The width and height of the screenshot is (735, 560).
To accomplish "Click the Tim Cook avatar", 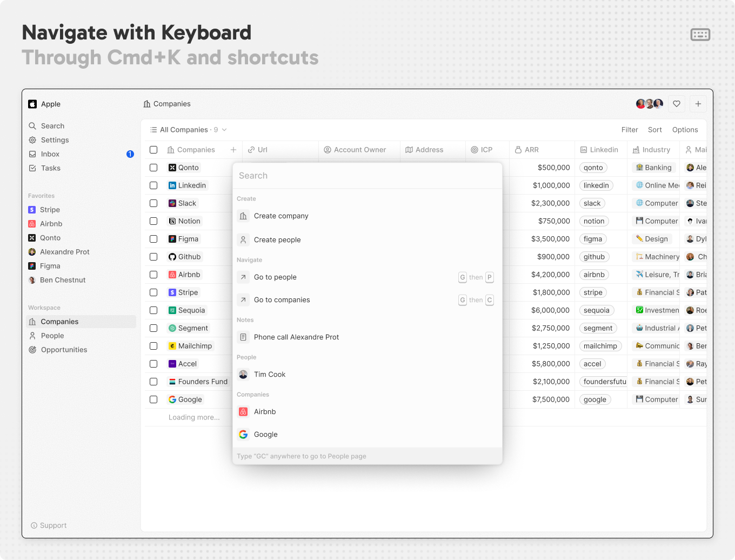I will [x=243, y=375].
